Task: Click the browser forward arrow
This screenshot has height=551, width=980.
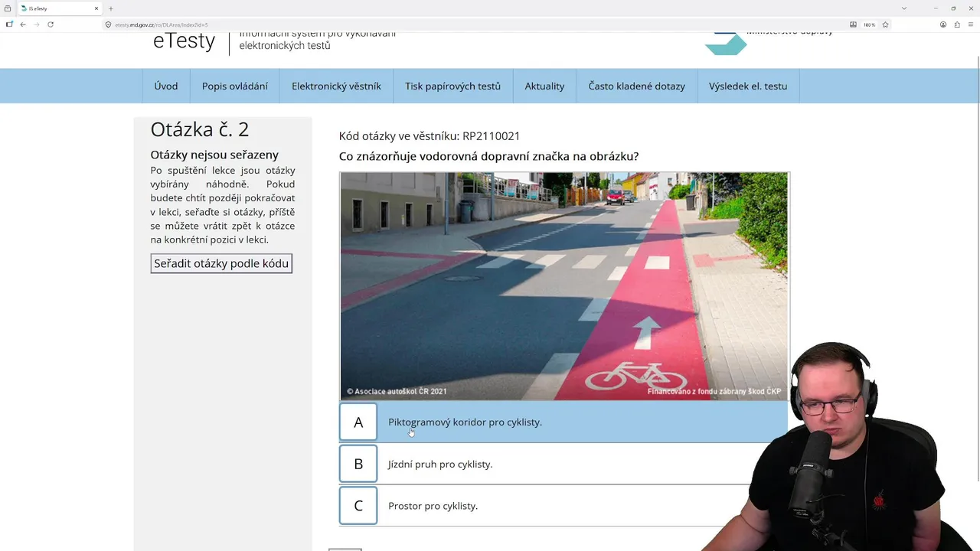Action: 37,24
